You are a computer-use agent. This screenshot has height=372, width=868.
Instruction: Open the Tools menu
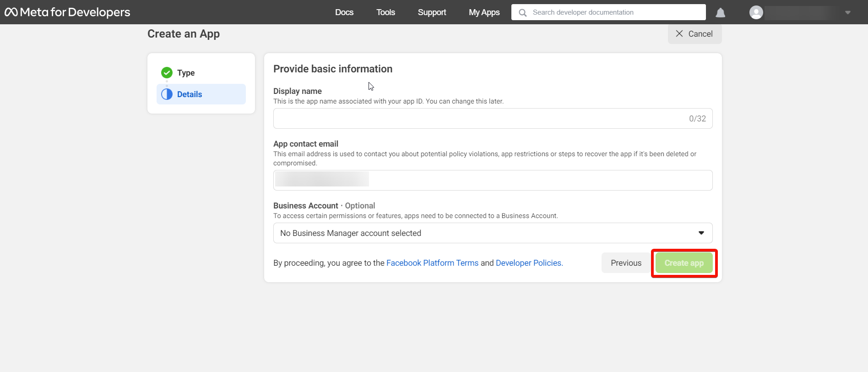385,12
